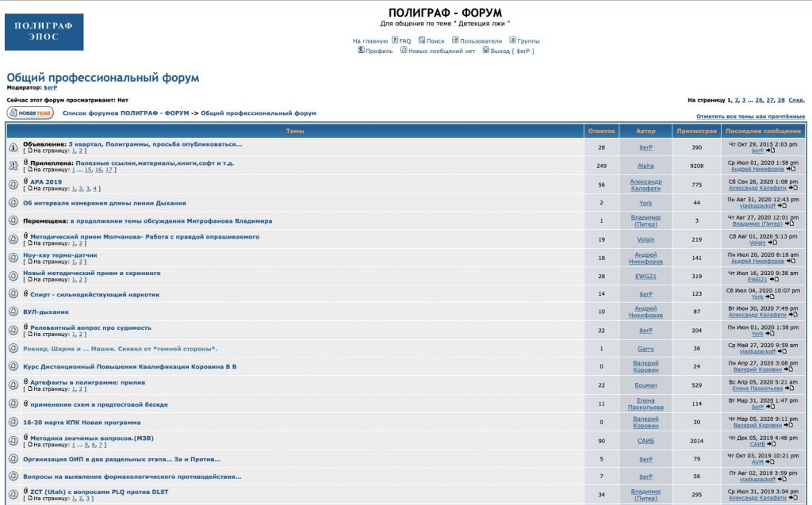Viewport: 812px width, 505px height.
Task: Click the Новая тема new topic button
Action: tap(30, 113)
